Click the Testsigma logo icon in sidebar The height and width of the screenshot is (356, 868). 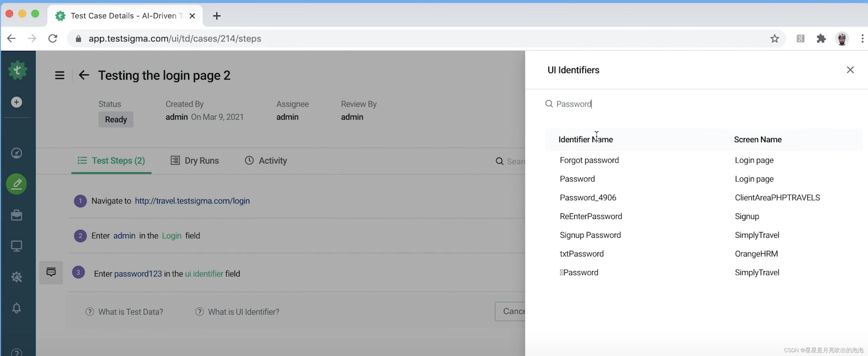point(18,70)
